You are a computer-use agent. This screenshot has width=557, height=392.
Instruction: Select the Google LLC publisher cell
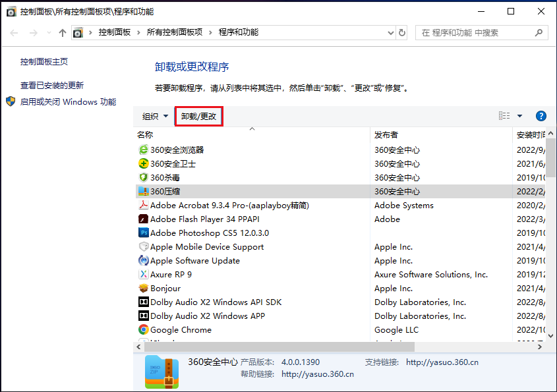(396, 330)
